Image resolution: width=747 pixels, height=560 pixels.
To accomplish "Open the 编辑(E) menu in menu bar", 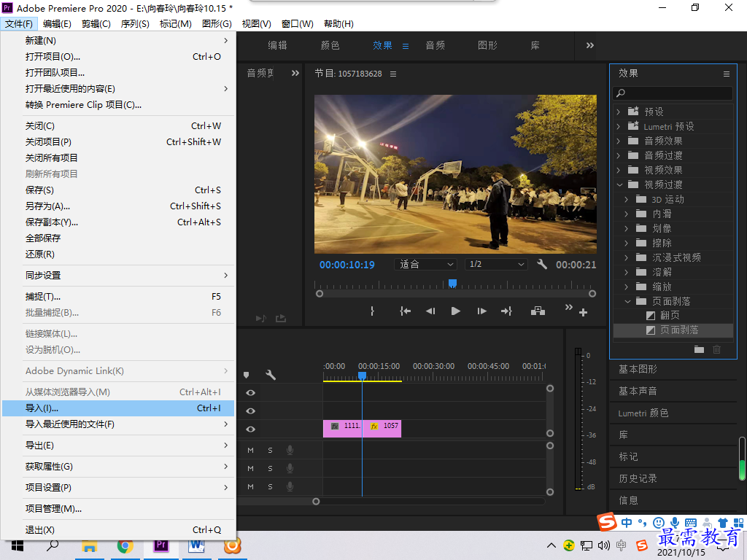I will point(57,24).
